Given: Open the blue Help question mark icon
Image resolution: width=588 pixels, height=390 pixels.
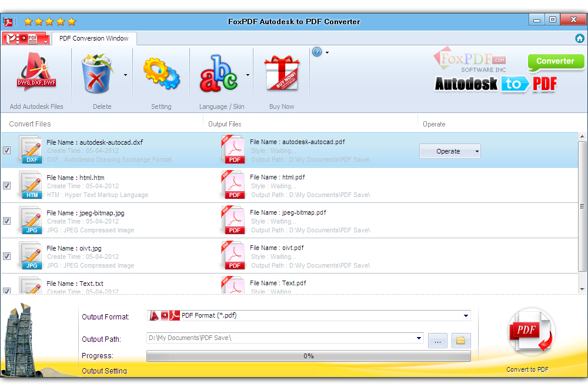Looking at the screenshot, I should coord(317,52).
